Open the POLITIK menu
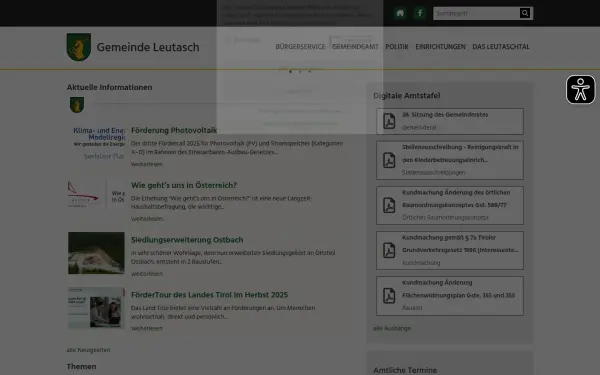 (x=397, y=47)
